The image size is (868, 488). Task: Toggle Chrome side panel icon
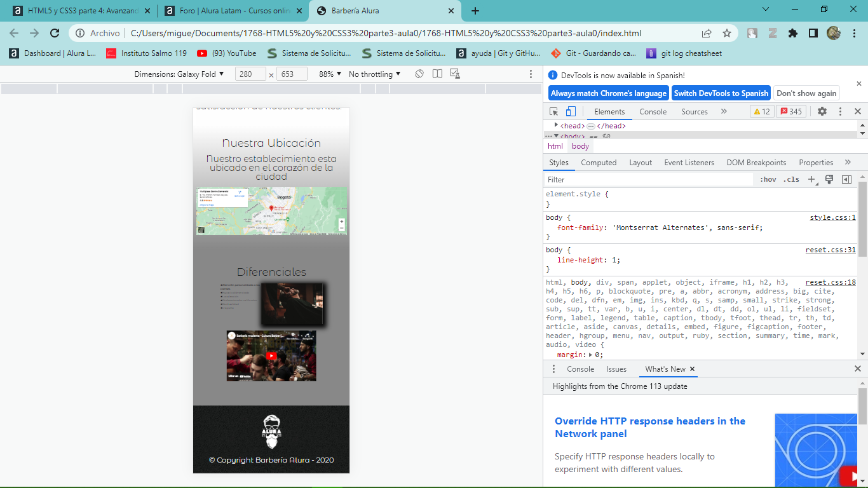[x=813, y=33]
